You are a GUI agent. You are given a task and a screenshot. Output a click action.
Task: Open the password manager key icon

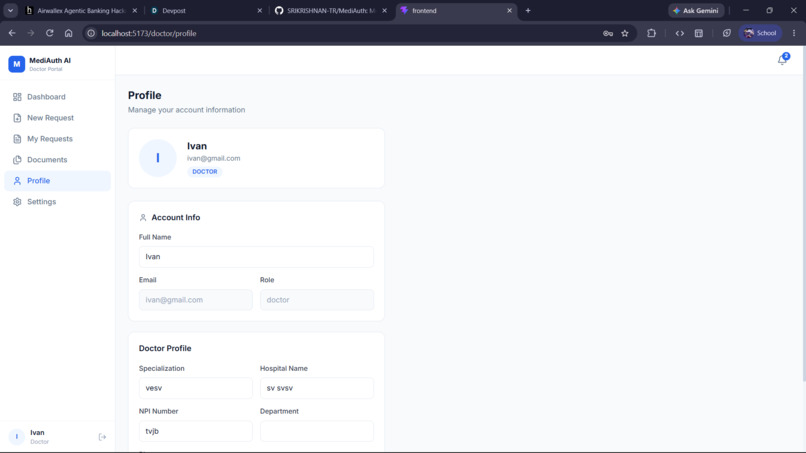608,33
